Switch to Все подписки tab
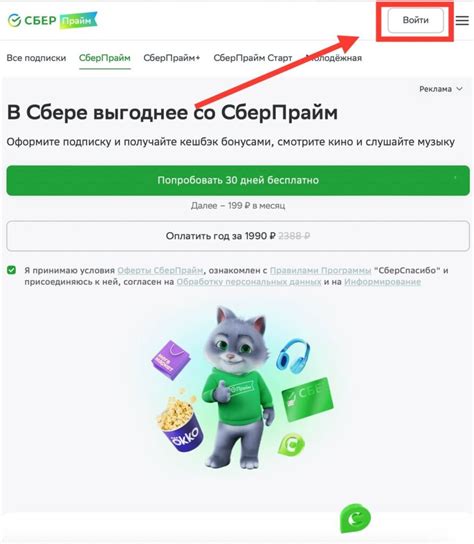 click(36, 58)
